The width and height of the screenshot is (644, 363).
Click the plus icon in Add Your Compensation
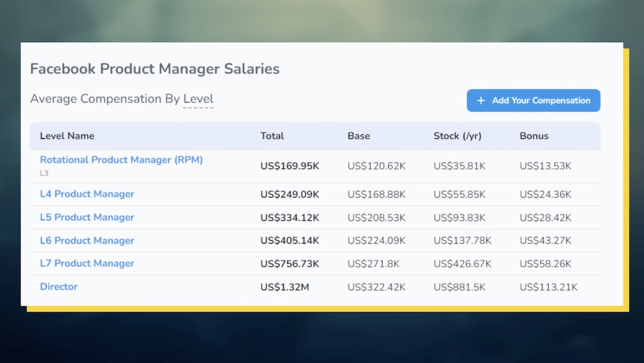481,101
